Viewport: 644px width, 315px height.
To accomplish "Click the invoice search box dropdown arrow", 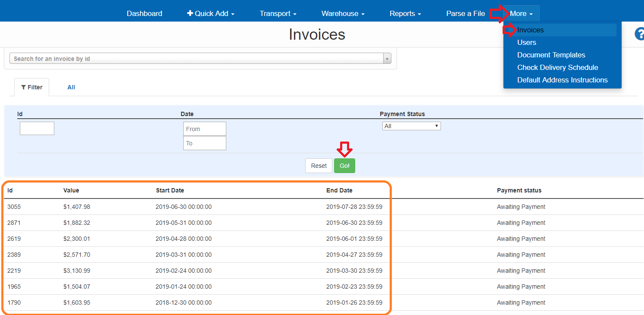I will point(387,59).
